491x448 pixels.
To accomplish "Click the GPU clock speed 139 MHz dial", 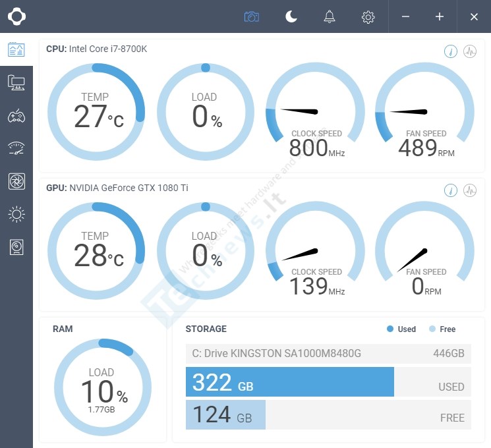I will point(315,249).
